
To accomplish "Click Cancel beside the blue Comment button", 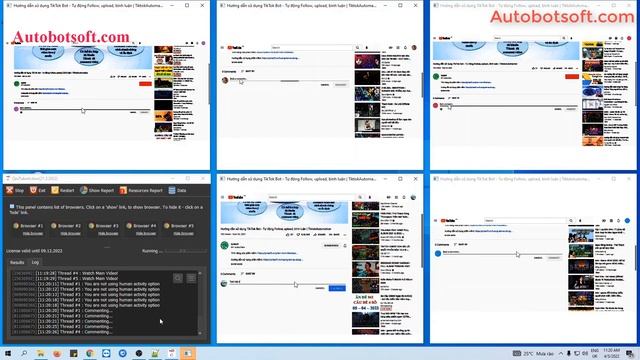I will (320, 288).
